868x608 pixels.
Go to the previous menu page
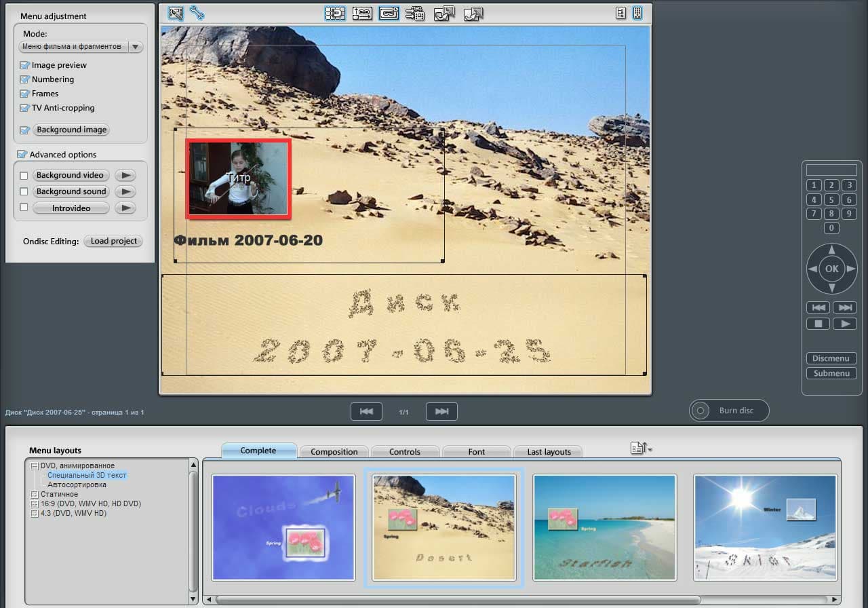(x=366, y=411)
